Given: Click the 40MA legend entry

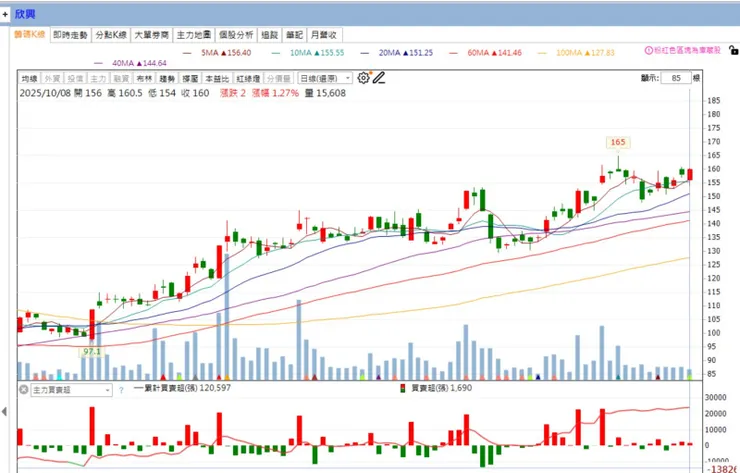Looking at the screenshot, I should (131, 63).
